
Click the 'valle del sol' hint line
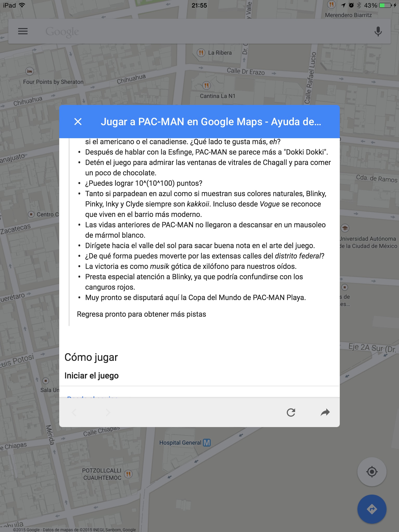[x=200, y=245]
